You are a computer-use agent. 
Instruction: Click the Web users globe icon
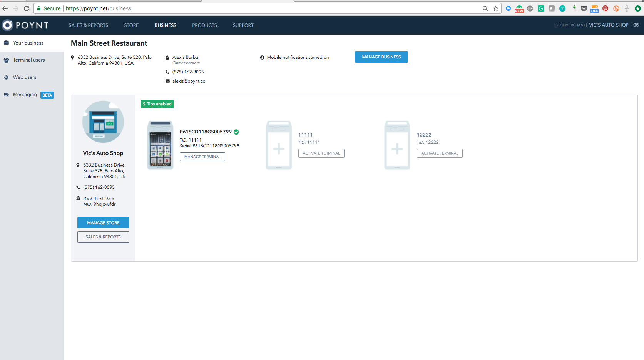click(6, 77)
